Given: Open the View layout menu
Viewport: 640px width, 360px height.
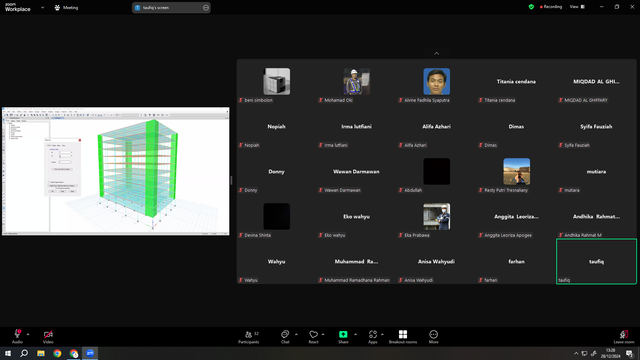Looking at the screenshot, I should coord(577,7).
